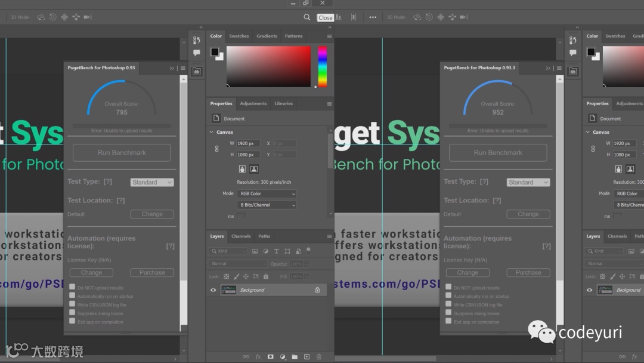Pick a red shade in left color field

268,66
